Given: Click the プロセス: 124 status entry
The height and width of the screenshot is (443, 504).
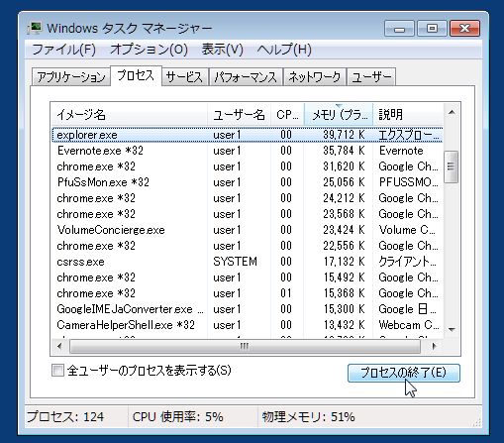Looking at the screenshot, I should [x=65, y=417].
